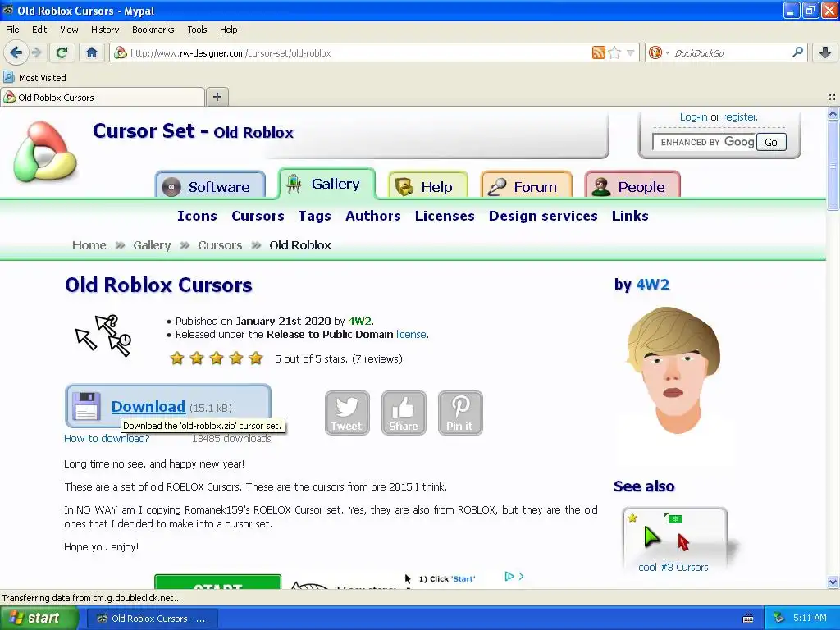
Task: Open the Tags gallery section
Action: click(314, 216)
